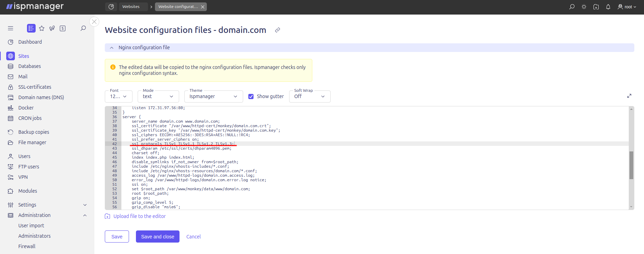Click the ispmanager logo
The height and width of the screenshot is (254, 644).
pyautogui.click(x=35, y=7)
